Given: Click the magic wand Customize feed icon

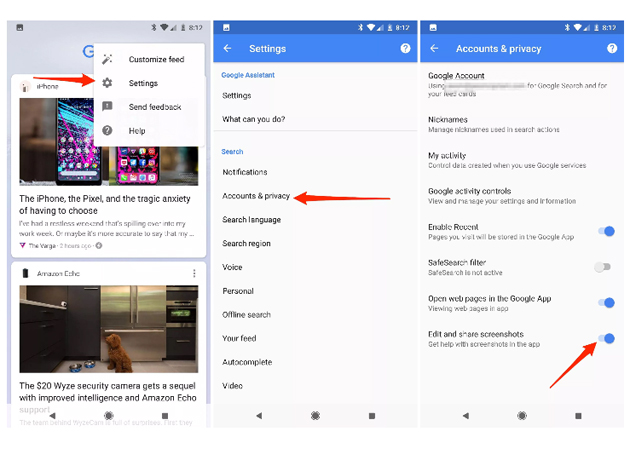Looking at the screenshot, I should pyautogui.click(x=108, y=60).
